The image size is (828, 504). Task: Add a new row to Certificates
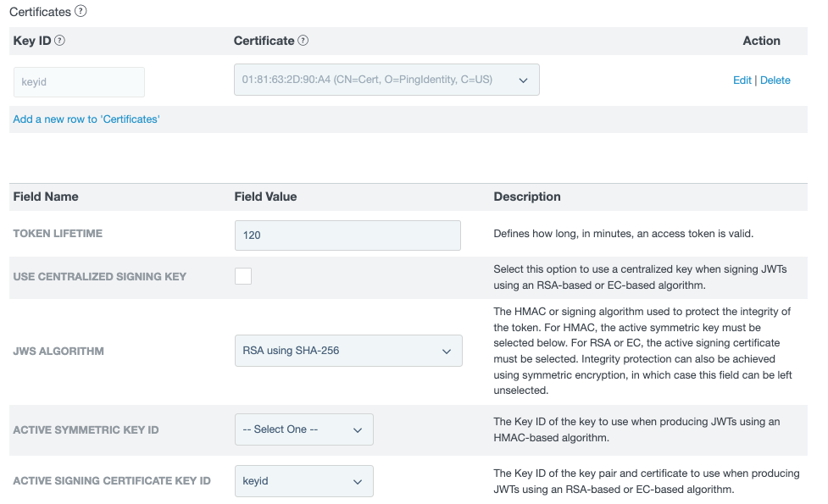[86, 119]
